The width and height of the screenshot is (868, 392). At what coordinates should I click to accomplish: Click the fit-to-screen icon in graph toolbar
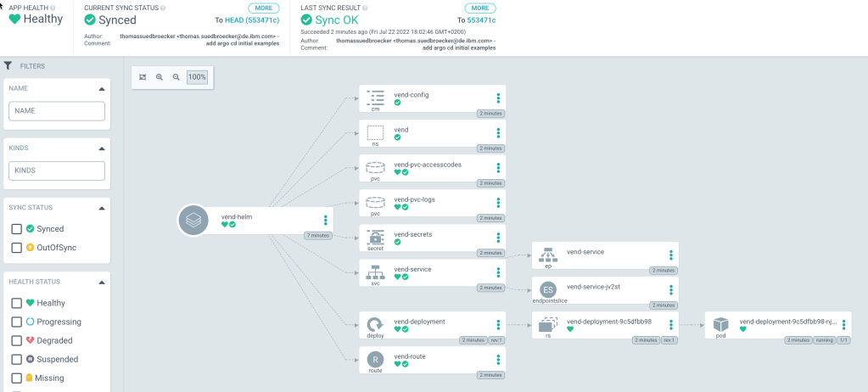pos(143,77)
